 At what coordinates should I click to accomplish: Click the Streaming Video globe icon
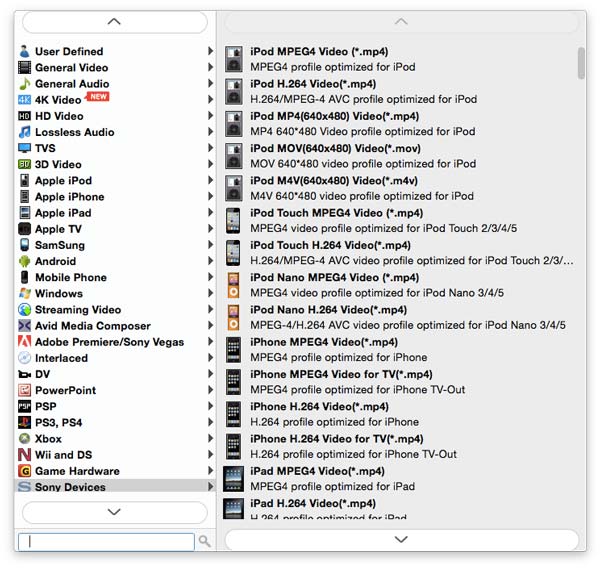[x=24, y=309]
